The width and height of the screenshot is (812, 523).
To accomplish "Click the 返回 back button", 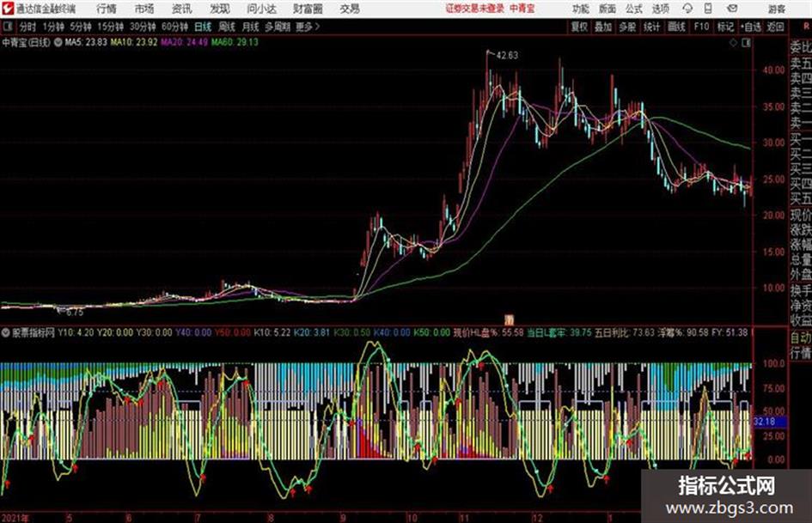I will pos(775,27).
